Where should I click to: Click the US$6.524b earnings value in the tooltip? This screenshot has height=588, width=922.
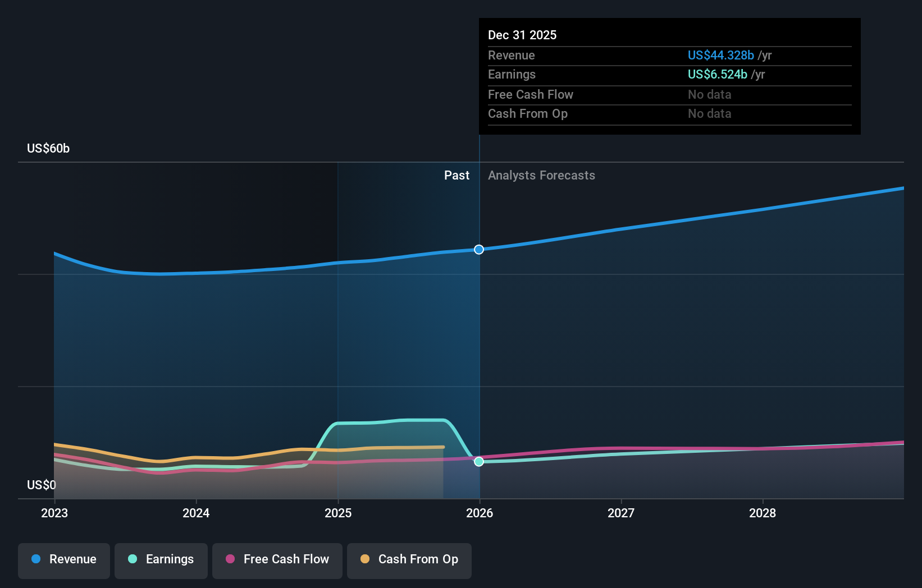point(716,74)
